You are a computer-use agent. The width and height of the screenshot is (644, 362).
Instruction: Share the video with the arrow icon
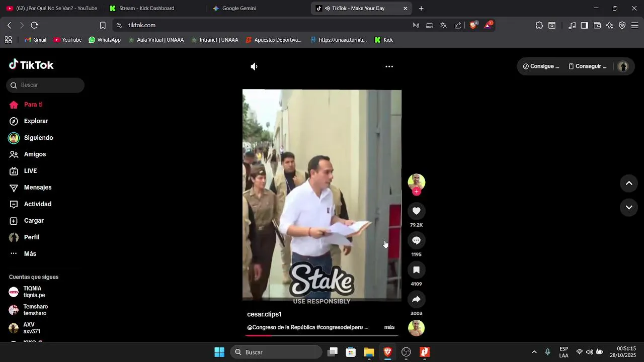point(416,300)
